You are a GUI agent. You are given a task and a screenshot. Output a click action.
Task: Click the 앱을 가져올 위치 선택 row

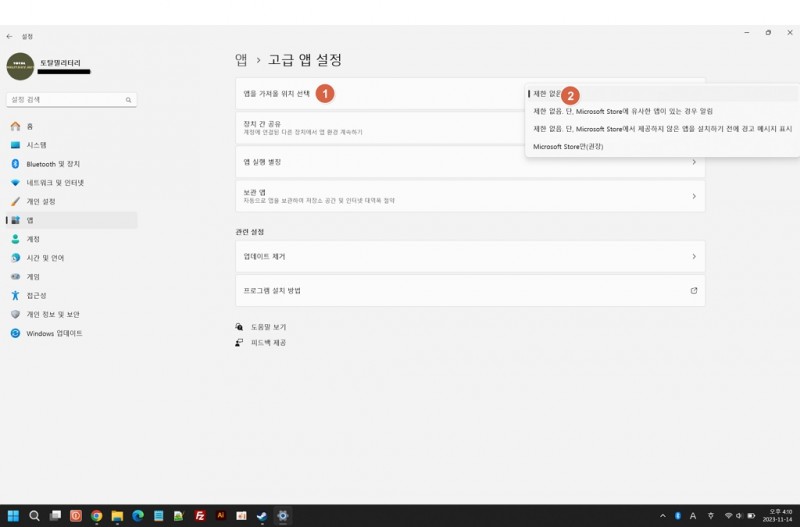click(x=470, y=93)
